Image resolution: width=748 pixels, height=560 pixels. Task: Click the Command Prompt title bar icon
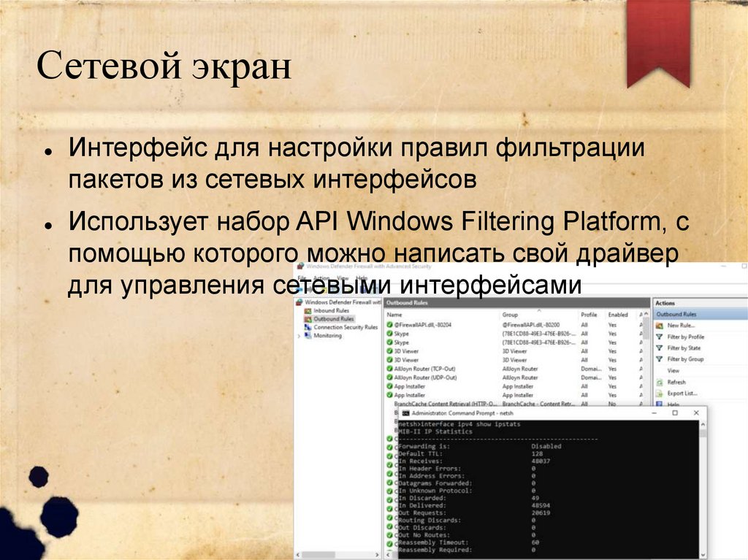coord(405,413)
